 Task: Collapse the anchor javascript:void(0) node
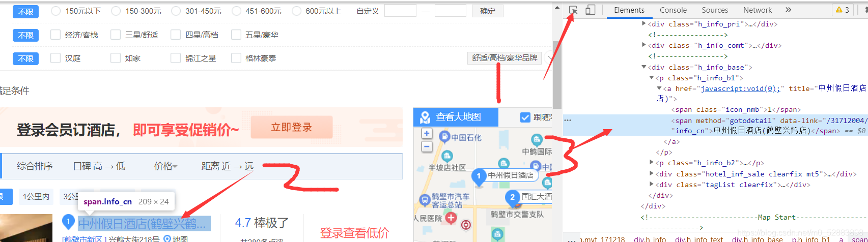pyautogui.click(x=659, y=88)
